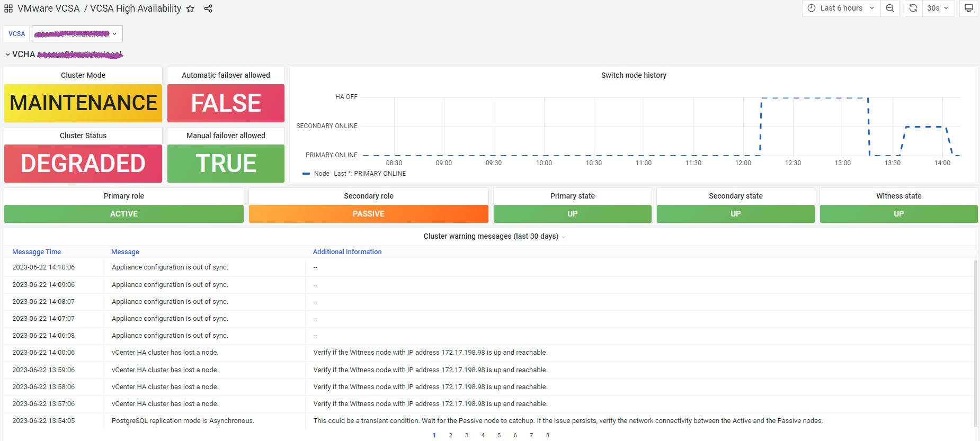This screenshot has height=441, width=980.
Task: Sort table by Message column
Action: 125,252
